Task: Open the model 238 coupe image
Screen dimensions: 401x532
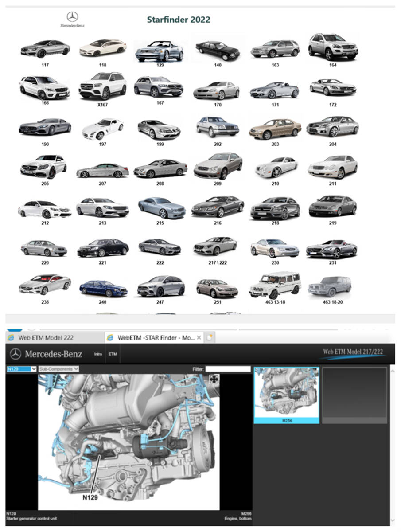Action: click(45, 285)
